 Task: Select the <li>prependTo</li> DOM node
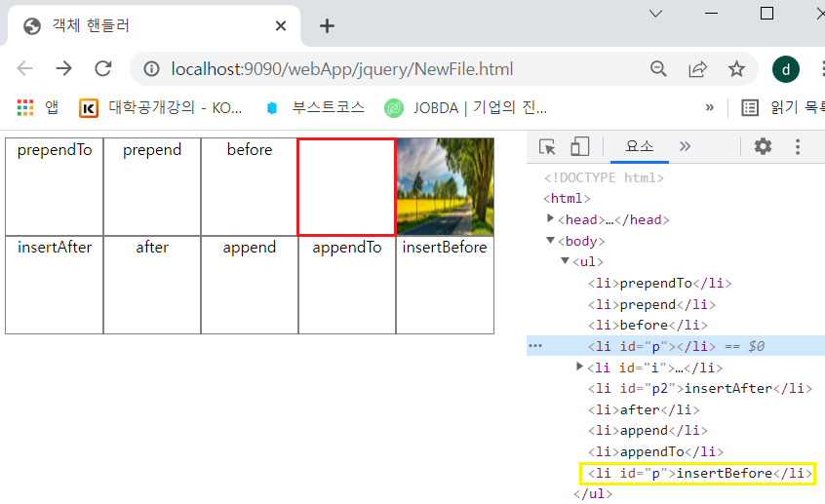point(660,283)
